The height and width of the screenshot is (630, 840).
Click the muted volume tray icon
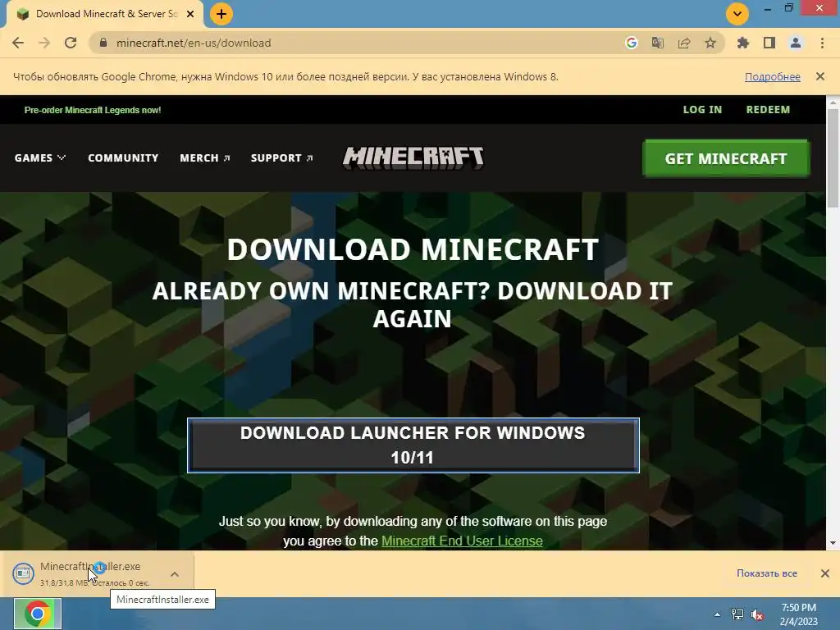(757, 614)
